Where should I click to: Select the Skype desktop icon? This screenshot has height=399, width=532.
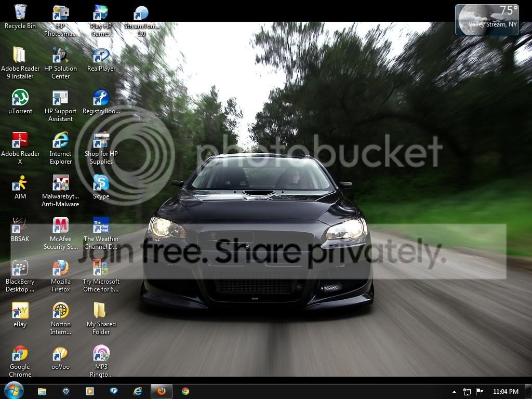pos(101,187)
